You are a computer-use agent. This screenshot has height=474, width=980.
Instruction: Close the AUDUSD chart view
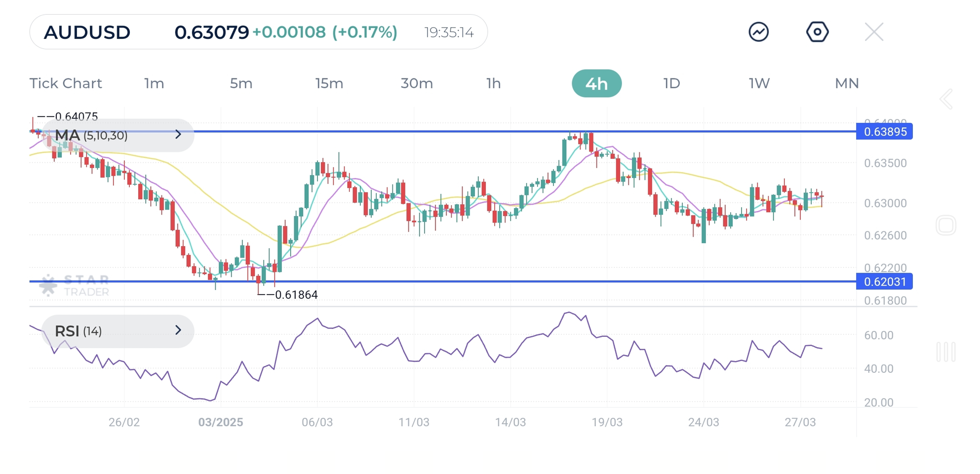click(x=874, y=32)
